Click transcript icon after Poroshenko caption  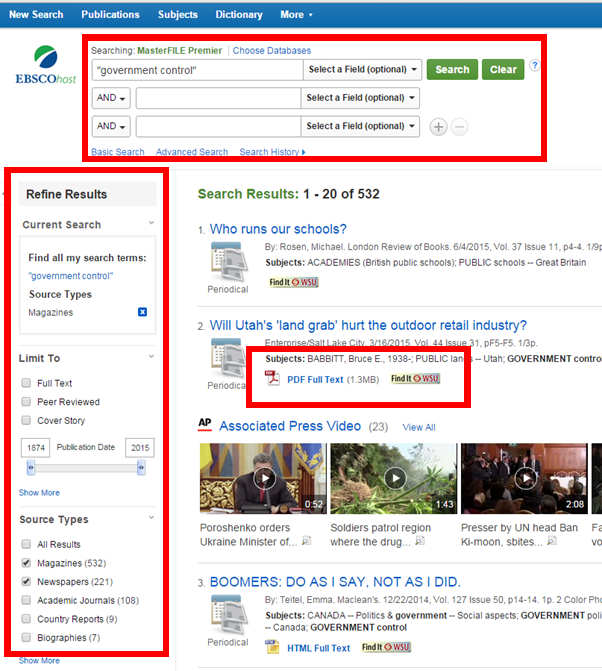(x=306, y=541)
